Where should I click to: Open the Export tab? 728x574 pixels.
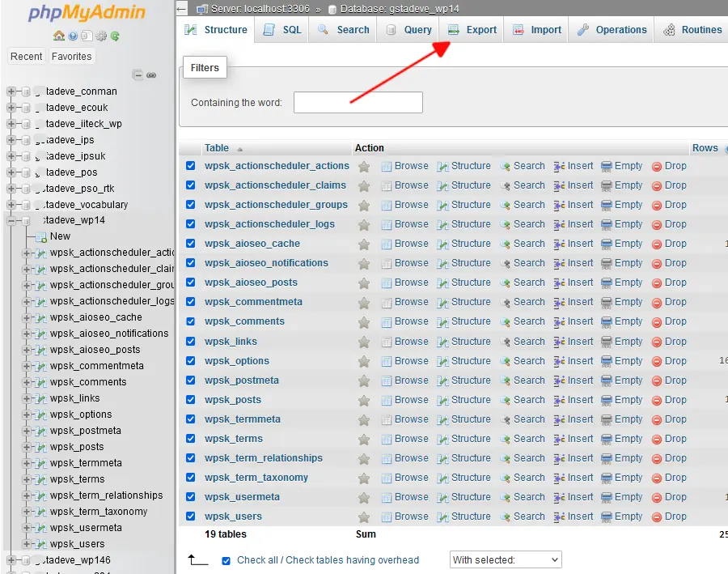click(472, 30)
